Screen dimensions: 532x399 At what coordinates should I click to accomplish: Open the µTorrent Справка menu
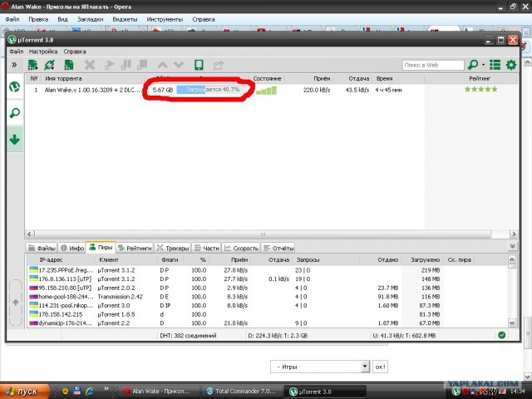[x=75, y=52]
